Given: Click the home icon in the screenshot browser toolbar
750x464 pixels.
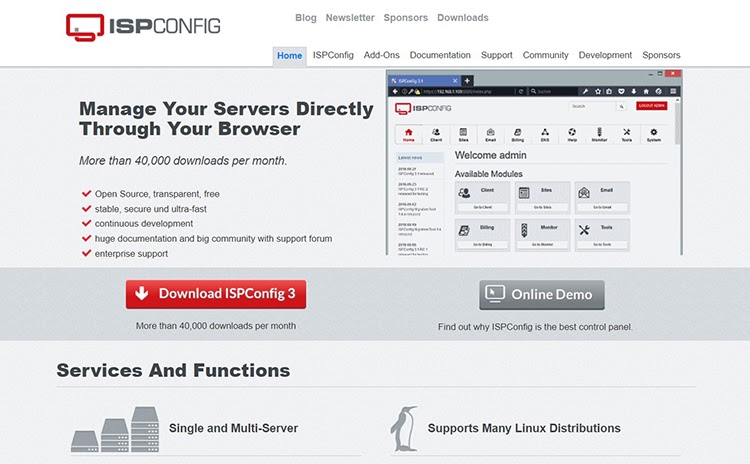Looking at the screenshot, I should pyautogui.click(x=646, y=91).
